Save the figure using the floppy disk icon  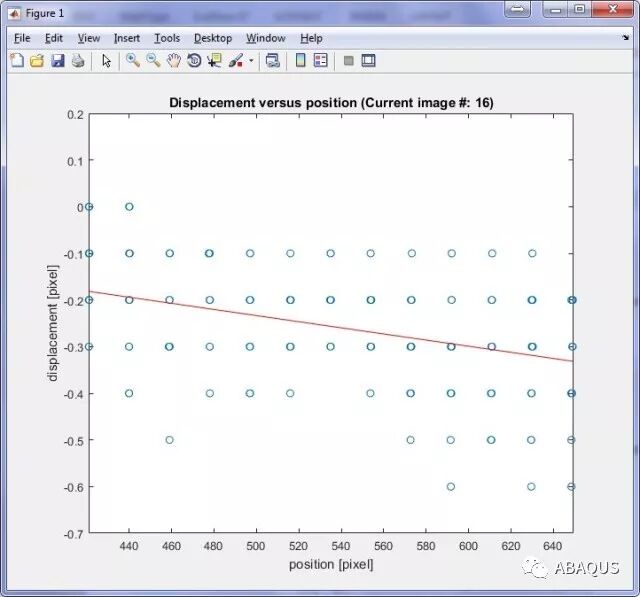click(58, 61)
